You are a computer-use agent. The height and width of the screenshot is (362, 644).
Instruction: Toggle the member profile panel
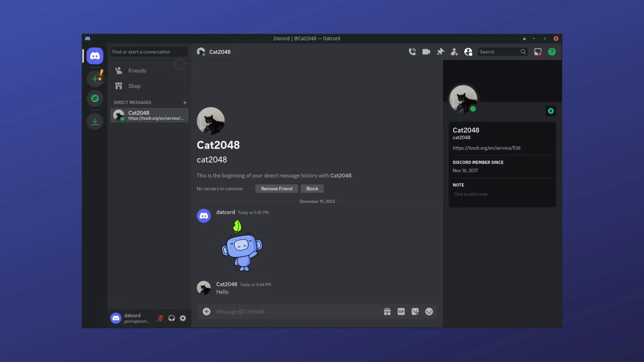(x=468, y=52)
